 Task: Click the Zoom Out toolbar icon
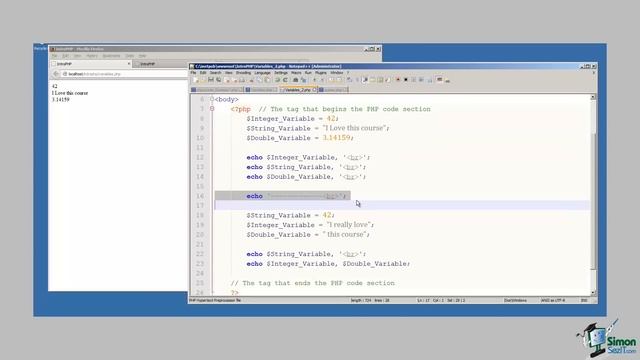pyautogui.click(x=322, y=80)
